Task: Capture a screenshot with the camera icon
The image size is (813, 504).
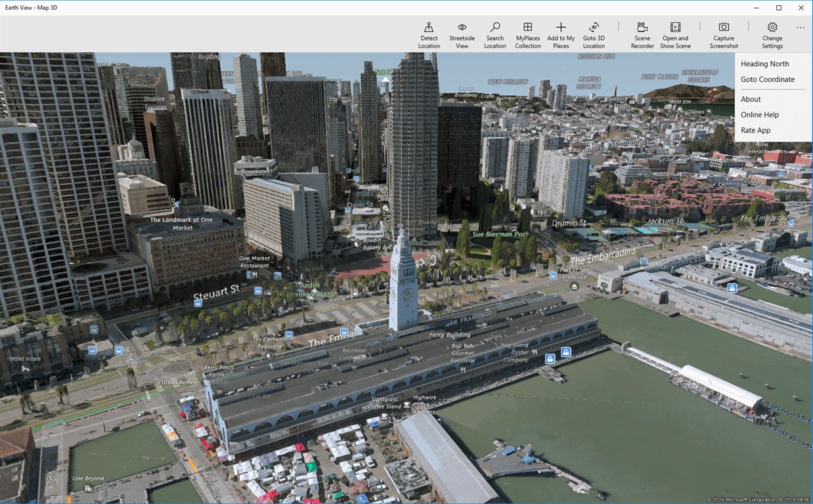Action: [724, 28]
